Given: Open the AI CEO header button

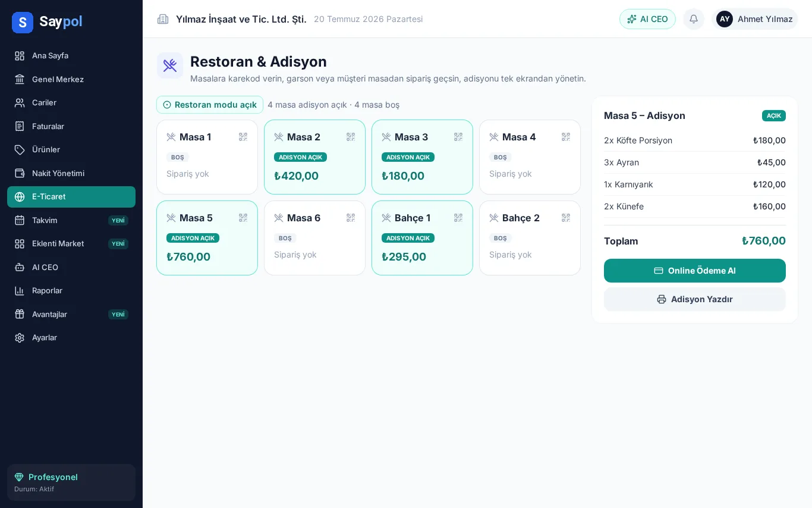Looking at the screenshot, I should (647, 19).
